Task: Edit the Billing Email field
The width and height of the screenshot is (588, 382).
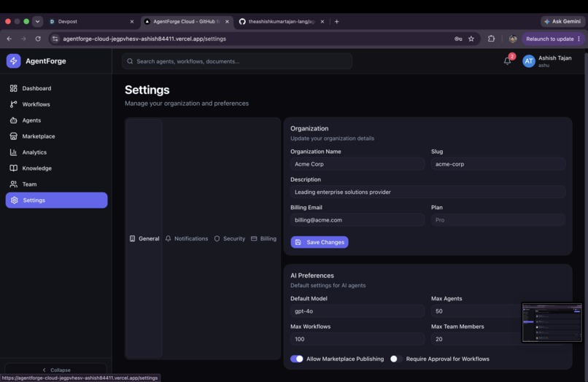Action: coord(357,220)
